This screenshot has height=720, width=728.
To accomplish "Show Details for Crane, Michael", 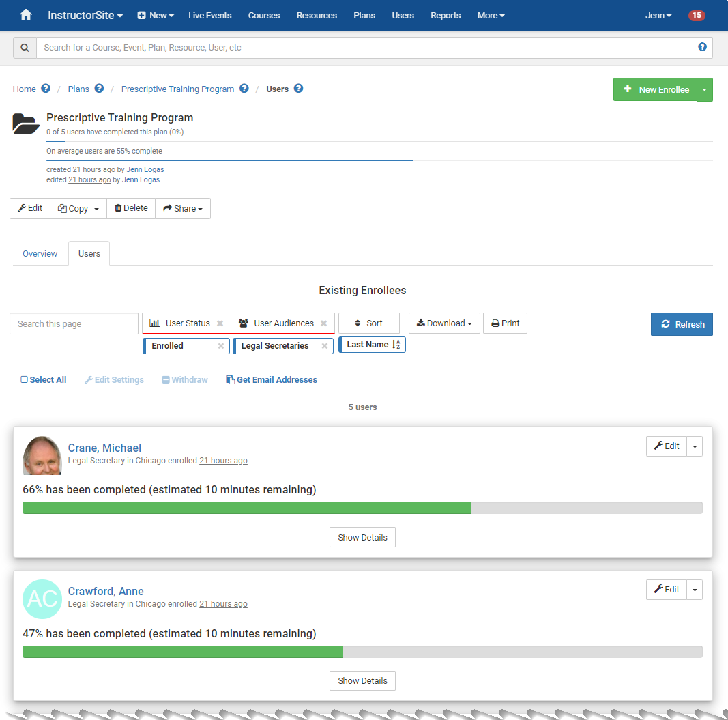I will 362,538.
